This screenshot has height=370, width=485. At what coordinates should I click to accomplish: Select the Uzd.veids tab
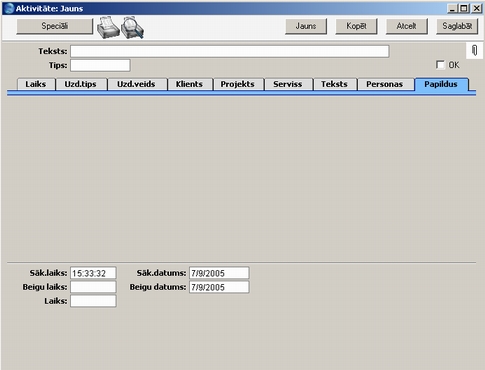[x=136, y=84]
